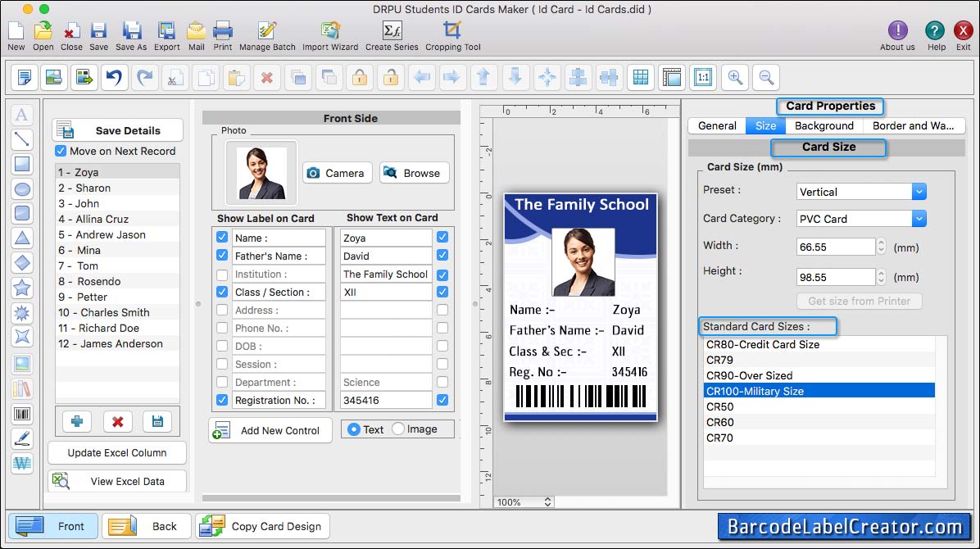Screen dimensions: 980x549
Task: Click the zoom out magnifier
Action: tap(766, 78)
